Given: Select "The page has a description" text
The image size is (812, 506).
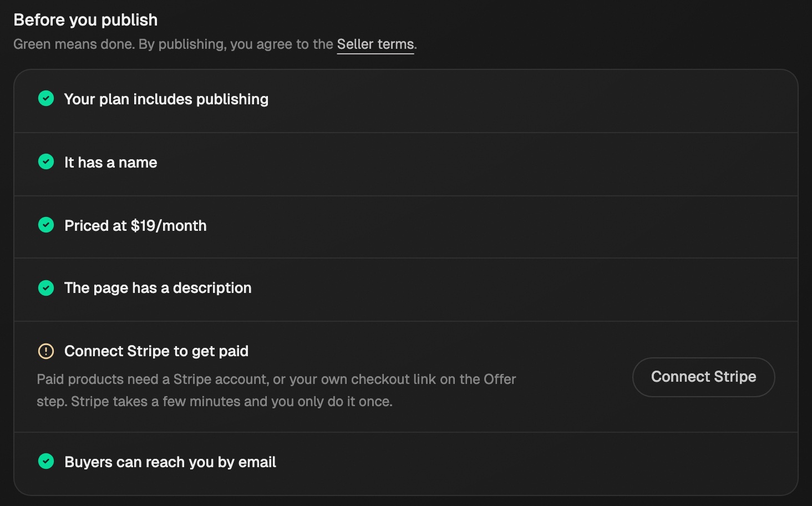Looking at the screenshot, I should pos(158,288).
